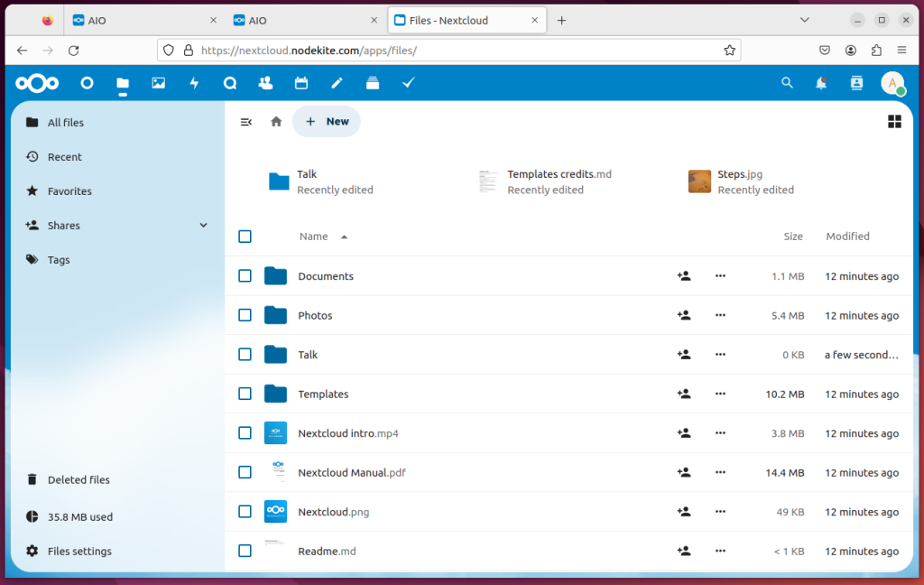Open the Dashboard app from the top bar
924x585 pixels.
87,82
